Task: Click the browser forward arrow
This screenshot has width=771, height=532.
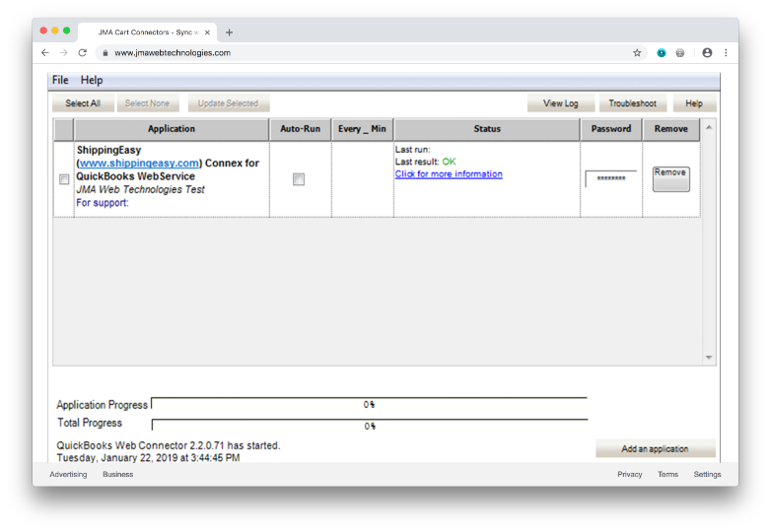Action: (63, 52)
